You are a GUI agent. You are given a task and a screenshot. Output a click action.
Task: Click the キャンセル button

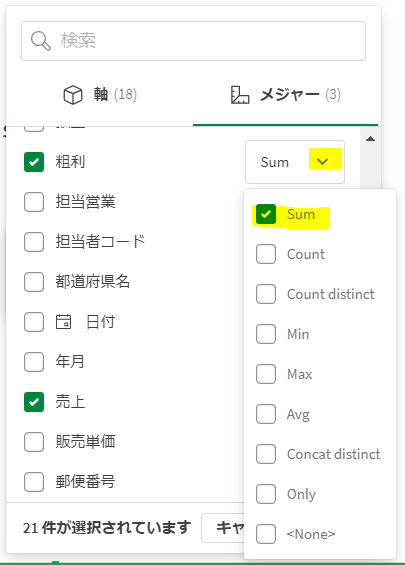pyautogui.click(x=223, y=528)
